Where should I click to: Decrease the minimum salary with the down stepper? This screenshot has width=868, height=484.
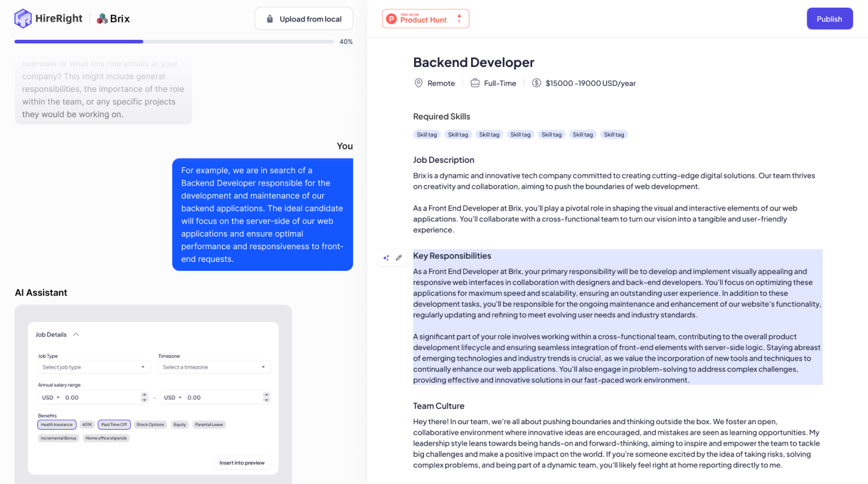[x=144, y=400]
